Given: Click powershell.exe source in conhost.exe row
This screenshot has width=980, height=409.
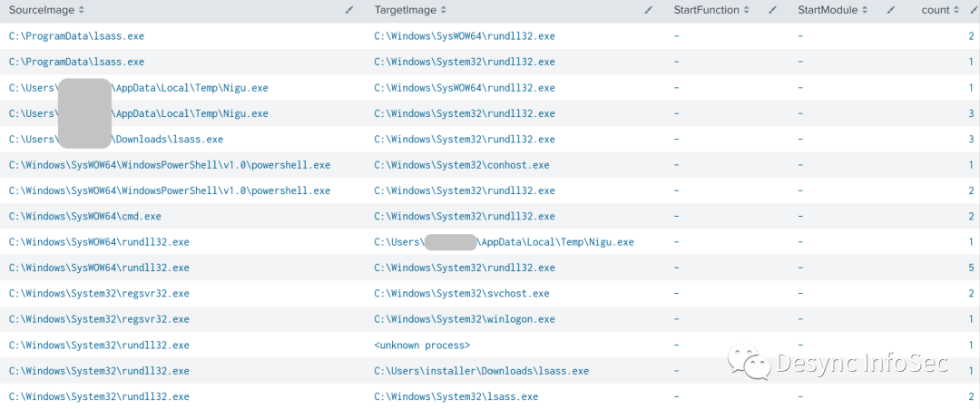Looking at the screenshot, I should [x=170, y=165].
